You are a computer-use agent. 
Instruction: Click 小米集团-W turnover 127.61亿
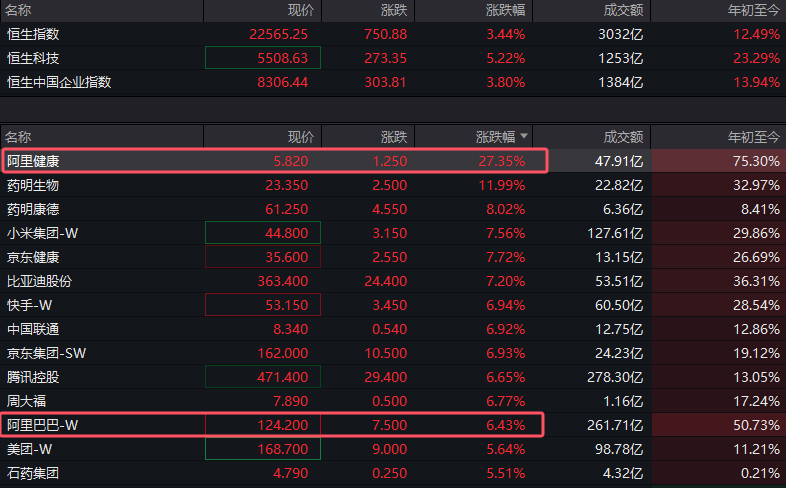615,233
